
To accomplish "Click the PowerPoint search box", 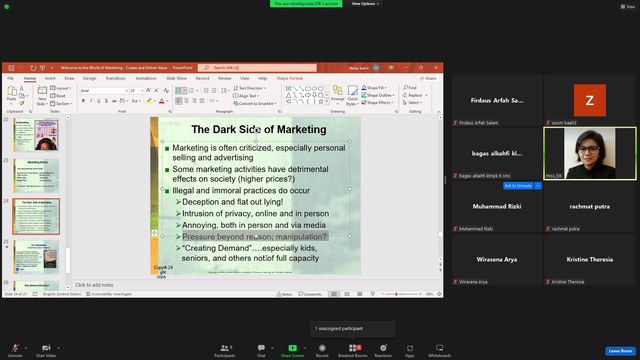I will pyautogui.click(x=257, y=68).
